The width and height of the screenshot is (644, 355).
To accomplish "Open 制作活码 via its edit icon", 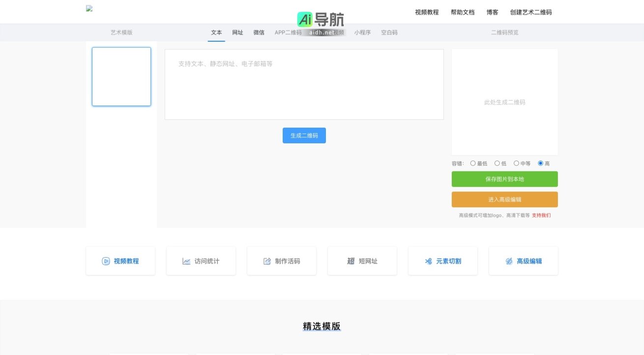I will point(267,261).
